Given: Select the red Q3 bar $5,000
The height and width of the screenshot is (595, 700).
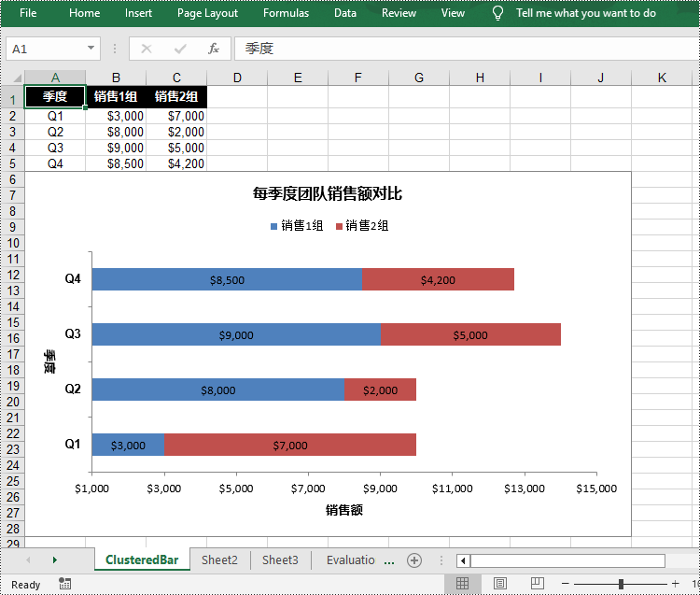Looking at the screenshot, I should pos(470,334).
